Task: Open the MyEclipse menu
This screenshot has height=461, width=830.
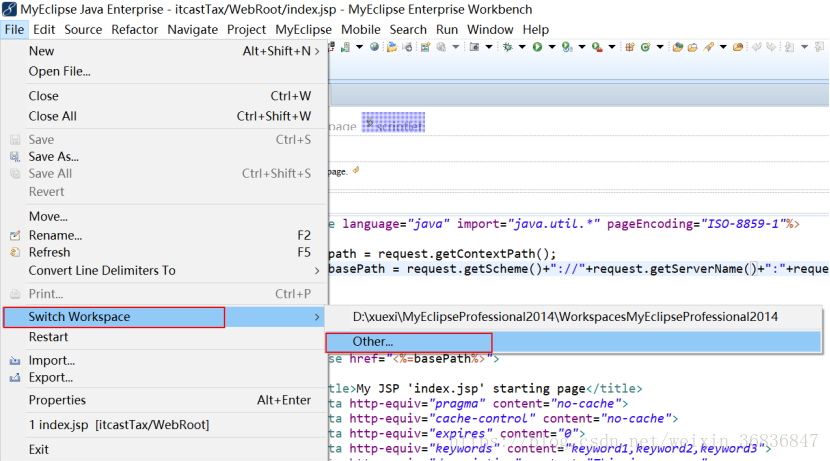Action: 303,30
